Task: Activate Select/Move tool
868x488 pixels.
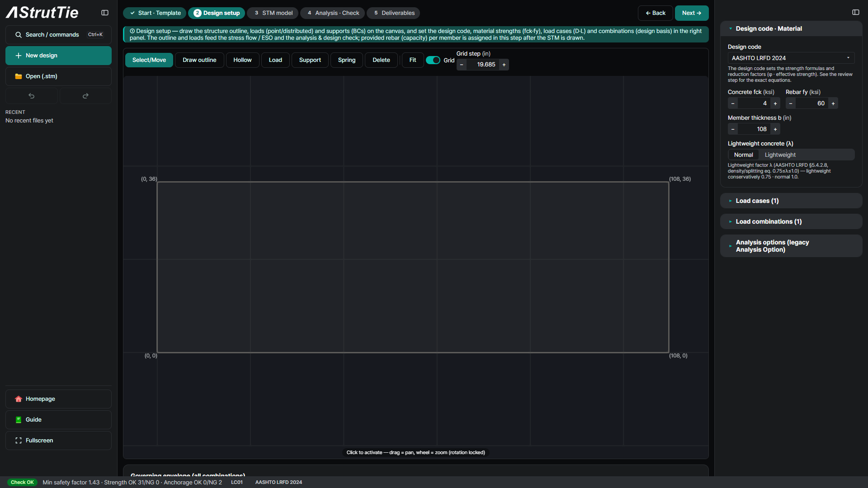Action: click(x=149, y=60)
